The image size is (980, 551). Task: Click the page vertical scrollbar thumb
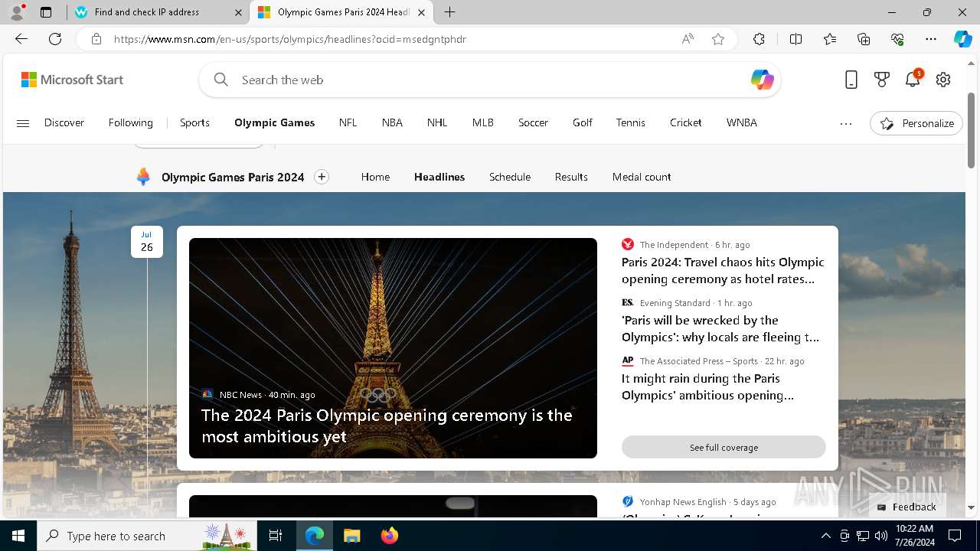[x=972, y=130]
